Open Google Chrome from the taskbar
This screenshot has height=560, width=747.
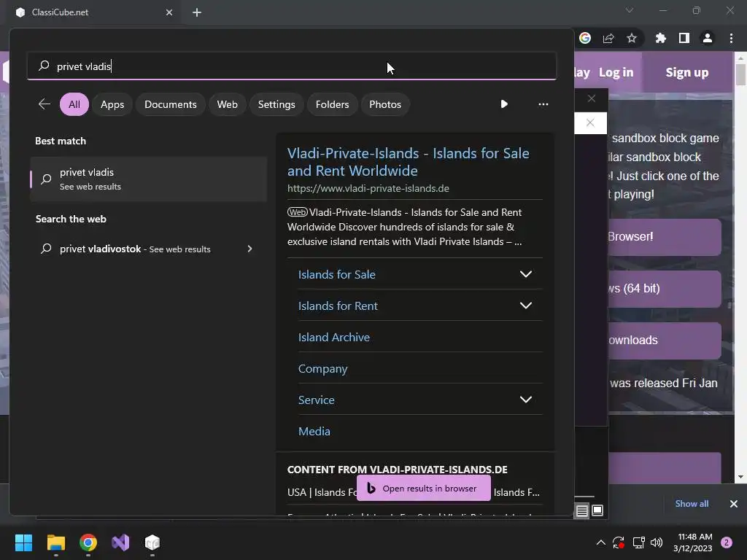click(88, 542)
